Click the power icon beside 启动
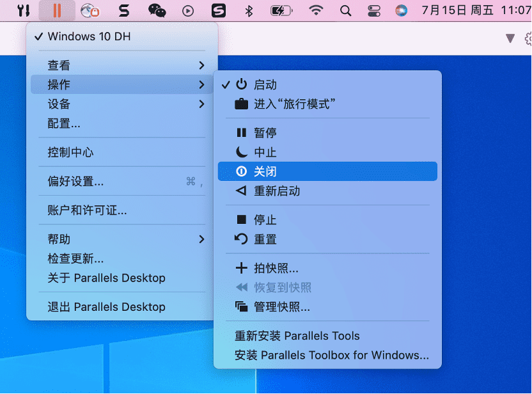The height and width of the screenshot is (394, 532). pos(241,84)
